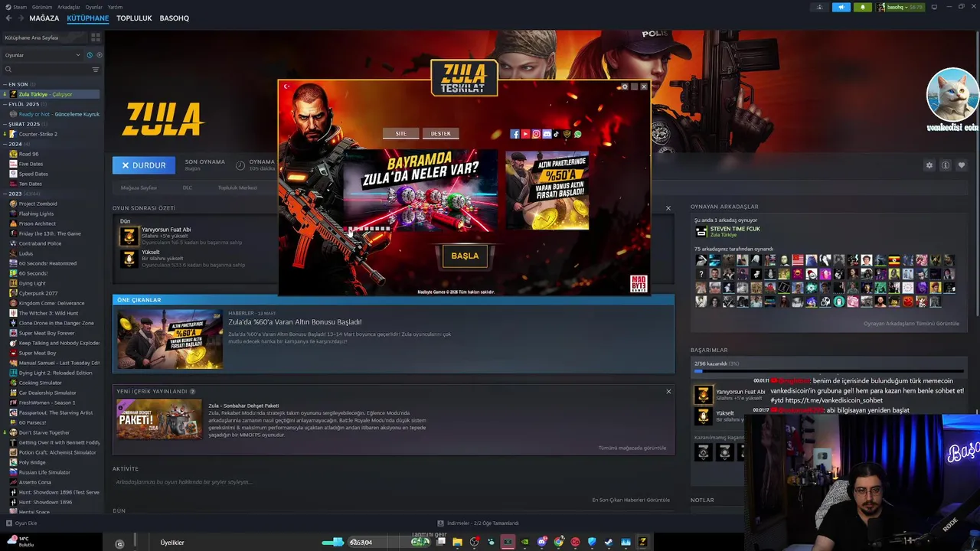Open İndirmeler status at bottom
Image resolution: width=980 pixels, height=551 pixels.
point(478,523)
